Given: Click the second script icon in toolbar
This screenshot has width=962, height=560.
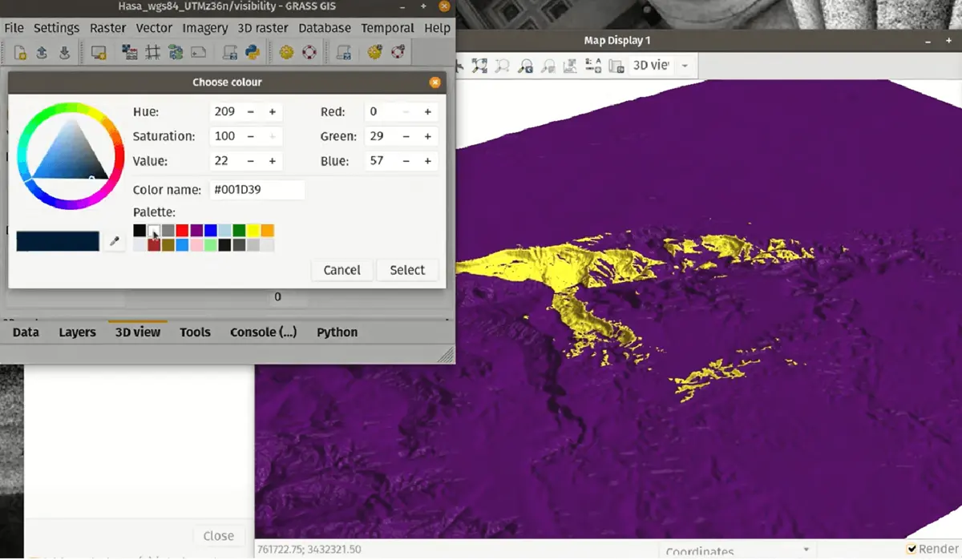Looking at the screenshot, I should [344, 53].
